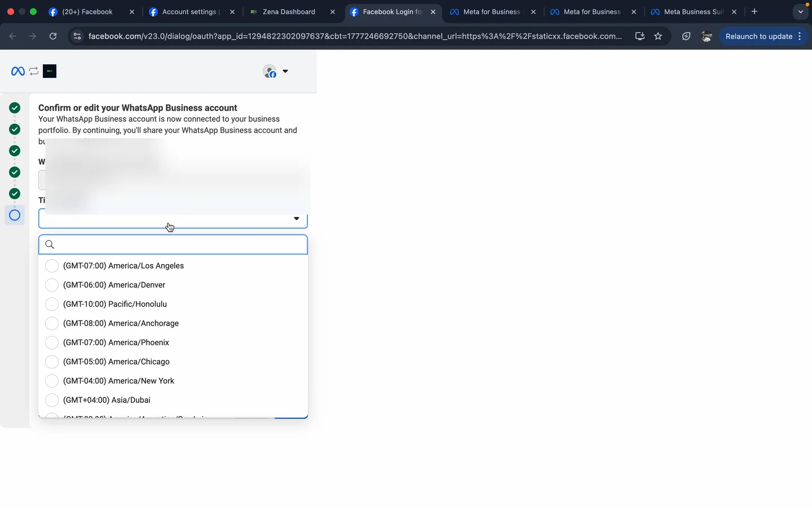Close the Zena Dashboard tab
The height and width of the screenshot is (508, 812).
pos(333,12)
